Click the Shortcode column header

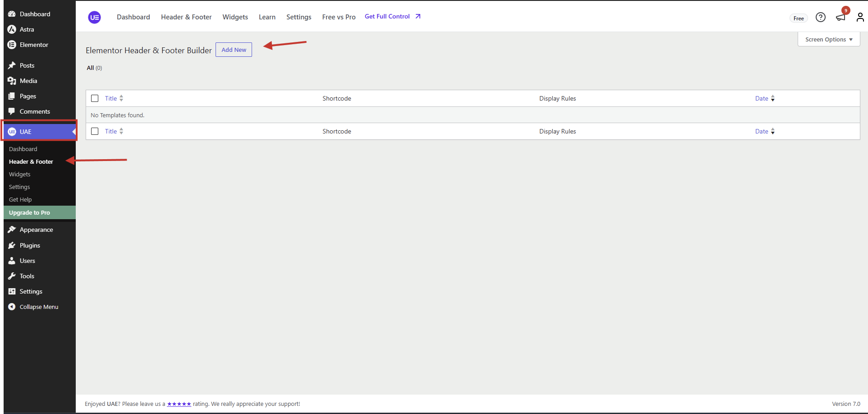point(337,98)
